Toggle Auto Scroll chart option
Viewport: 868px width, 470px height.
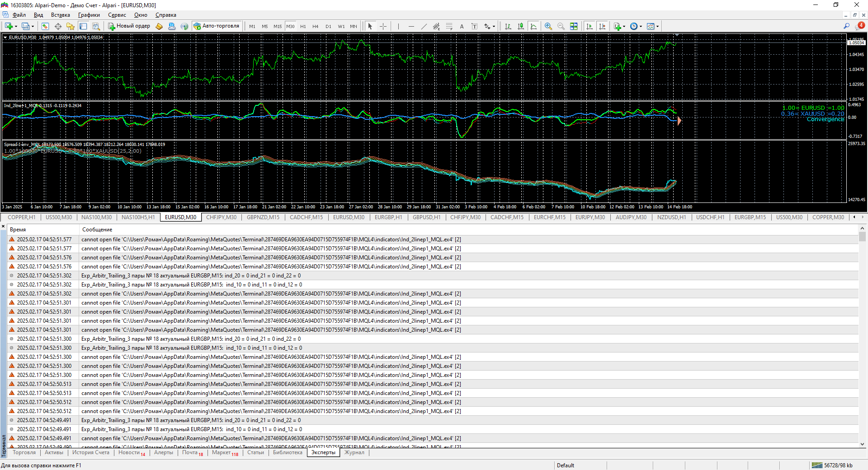pyautogui.click(x=590, y=26)
